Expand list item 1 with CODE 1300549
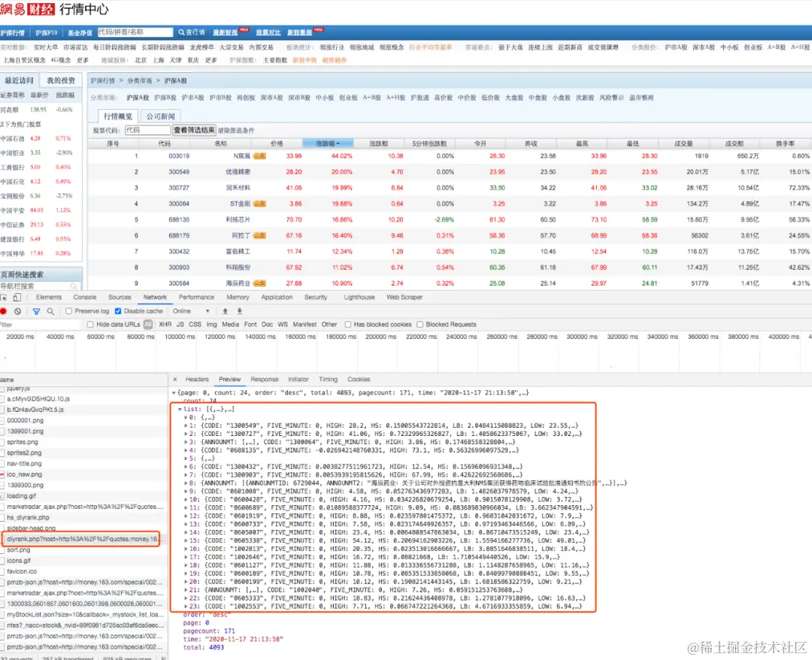This screenshot has width=812, height=660. point(186,425)
